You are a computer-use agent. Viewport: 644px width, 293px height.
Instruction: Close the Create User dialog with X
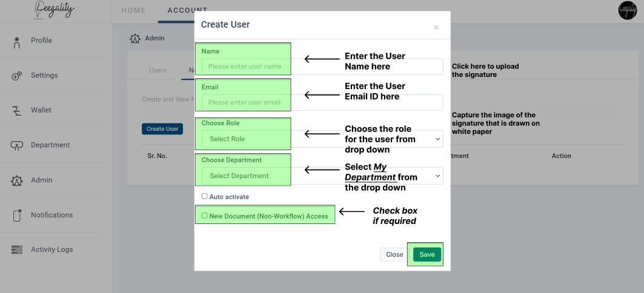(x=436, y=27)
